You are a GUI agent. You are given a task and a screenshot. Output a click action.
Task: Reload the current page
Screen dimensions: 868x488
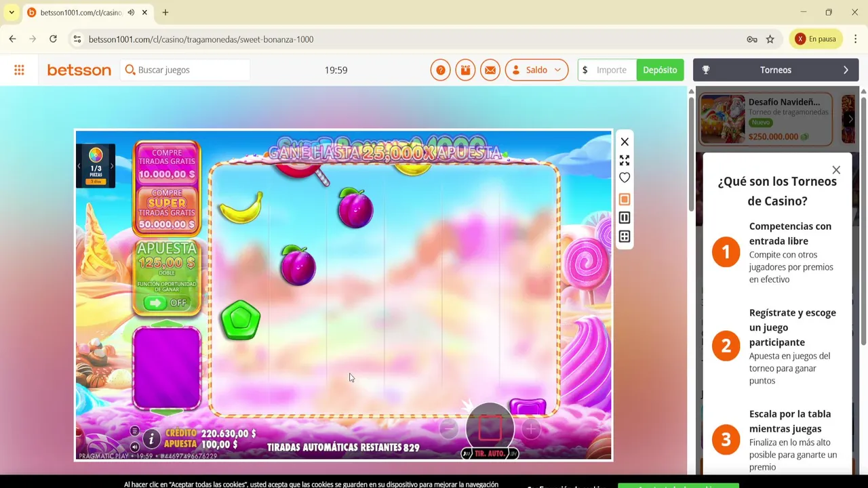53,39
